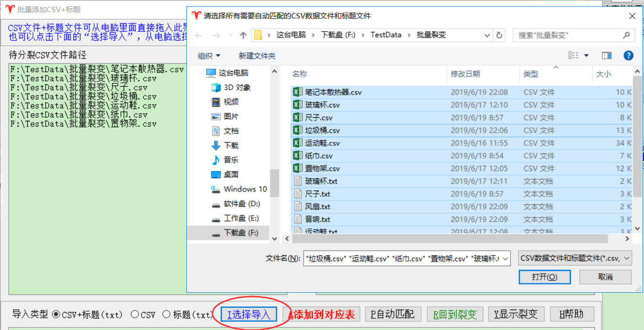Click 新建文件夹 in the toolbar
The height and width of the screenshot is (330, 644).
257,56
